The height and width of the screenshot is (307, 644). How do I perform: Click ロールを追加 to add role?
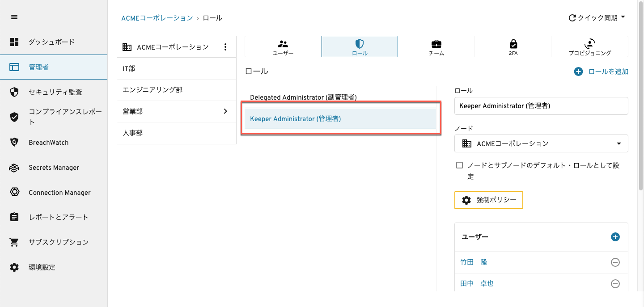[x=602, y=71]
